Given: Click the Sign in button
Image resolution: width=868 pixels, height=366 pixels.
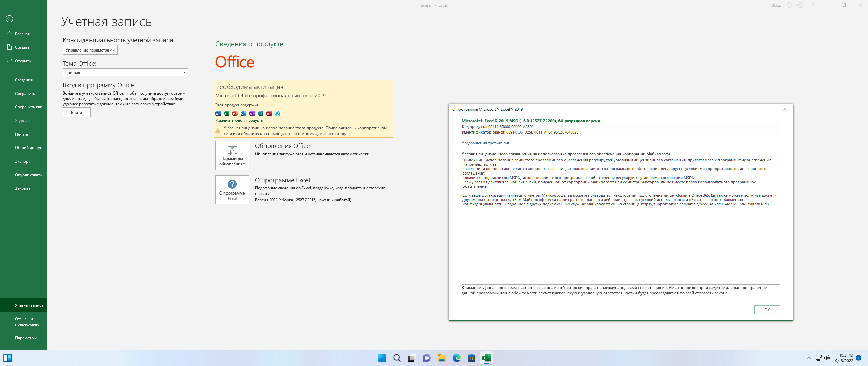Looking at the screenshot, I should (76, 113).
